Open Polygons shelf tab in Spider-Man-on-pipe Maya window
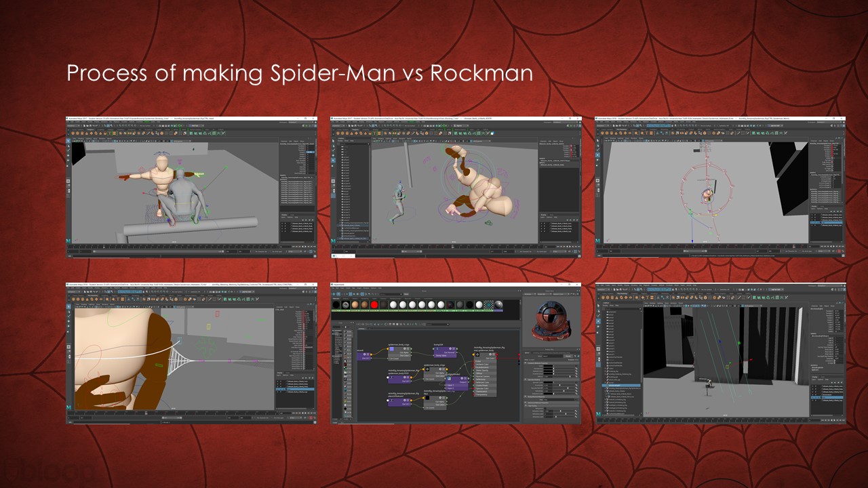The image size is (868, 488). pos(90,129)
